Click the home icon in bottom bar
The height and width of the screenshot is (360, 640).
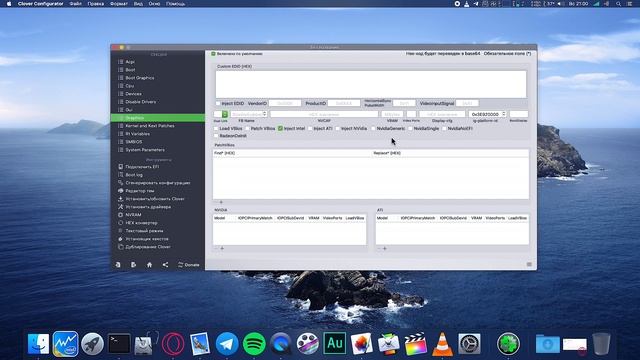tap(149, 264)
